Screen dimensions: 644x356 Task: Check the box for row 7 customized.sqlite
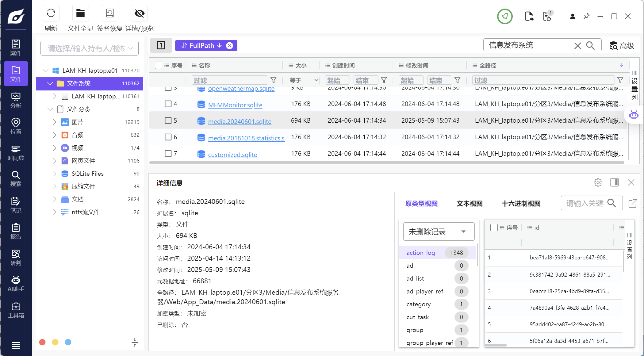[x=168, y=154]
